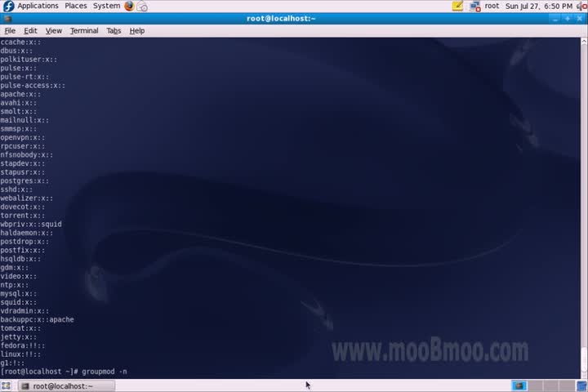Click the postgres:x:: line
Viewport: 588px width, 392px height.
click(24, 180)
